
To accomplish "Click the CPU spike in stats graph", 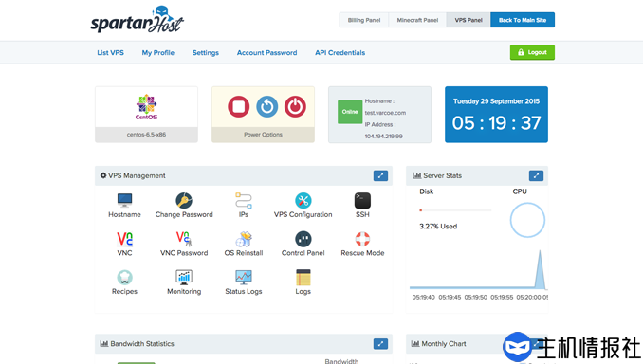I will point(540,270).
